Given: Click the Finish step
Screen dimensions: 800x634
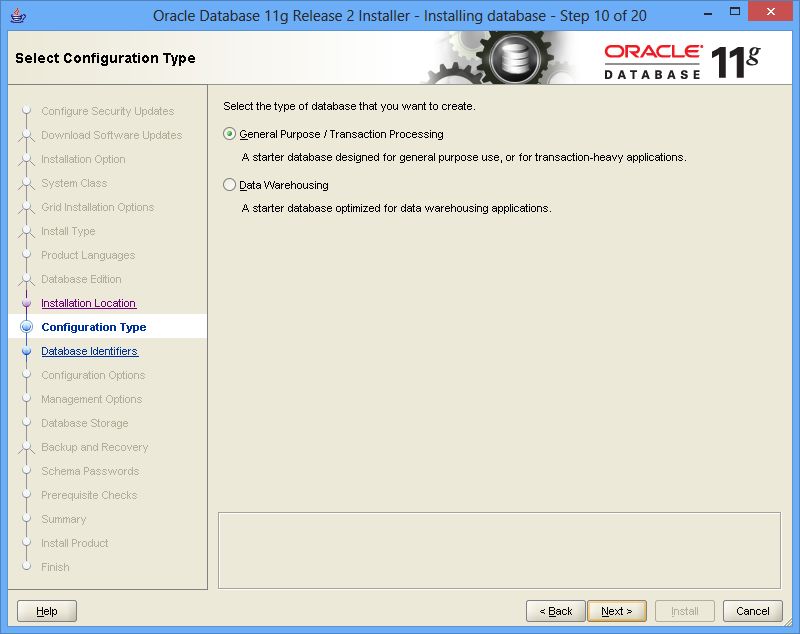Looking at the screenshot, I should [55, 567].
